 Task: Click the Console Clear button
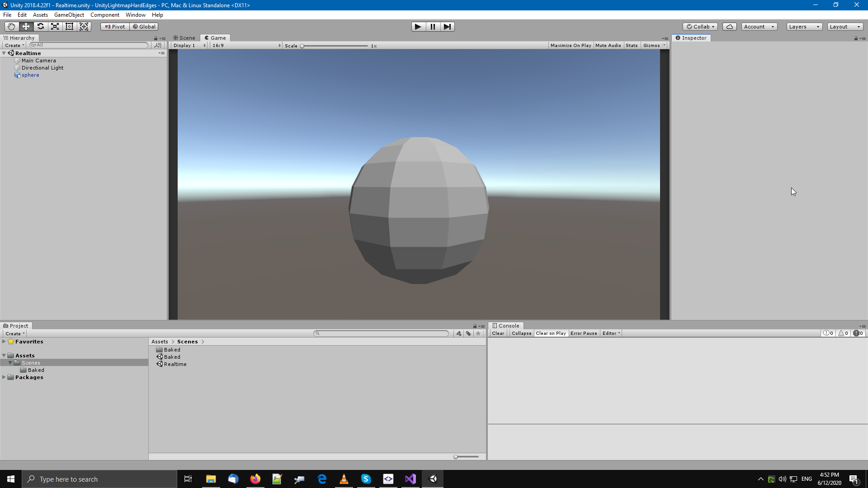coord(498,333)
